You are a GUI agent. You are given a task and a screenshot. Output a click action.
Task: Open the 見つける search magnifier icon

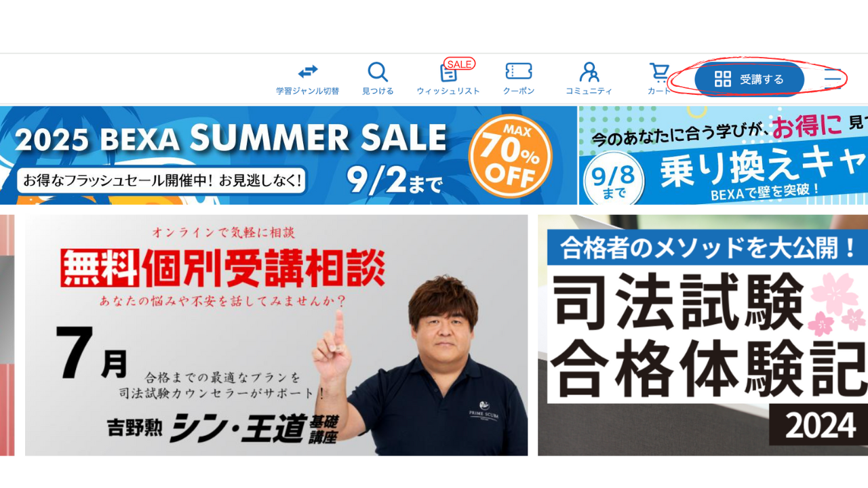(378, 72)
